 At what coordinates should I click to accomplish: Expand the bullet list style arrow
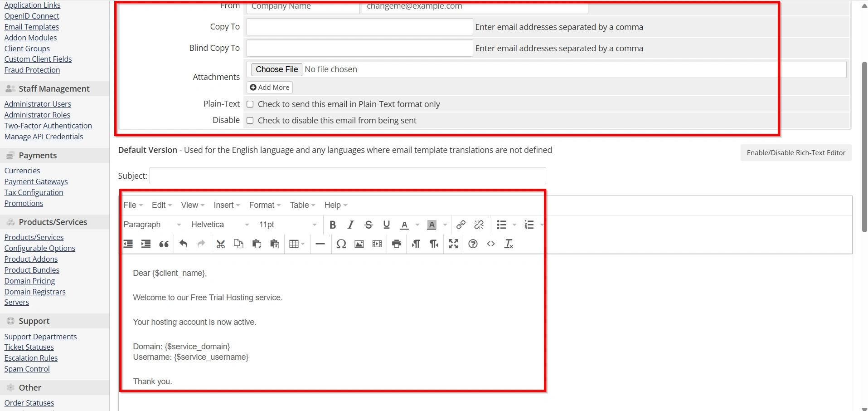pos(514,225)
